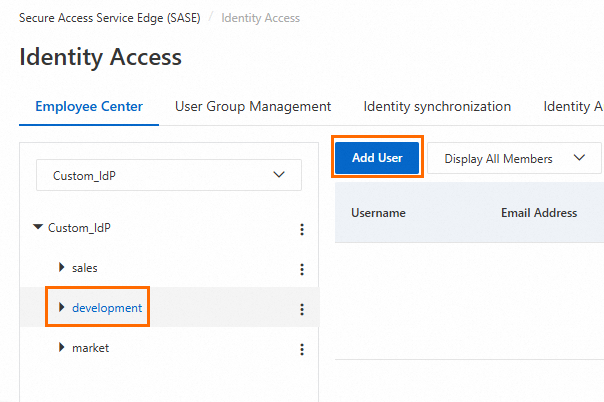Image resolution: width=604 pixels, height=402 pixels.
Task: Expand the development group arrow
Action: (62, 308)
